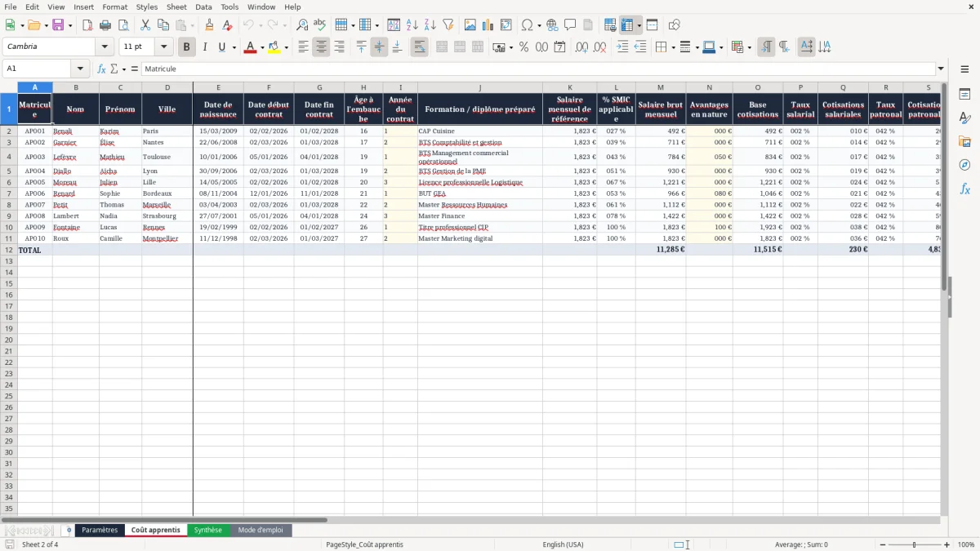Open Font Name dropdown arrow
Image resolution: width=980 pixels, height=551 pixels.
pyautogui.click(x=105, y=47)
